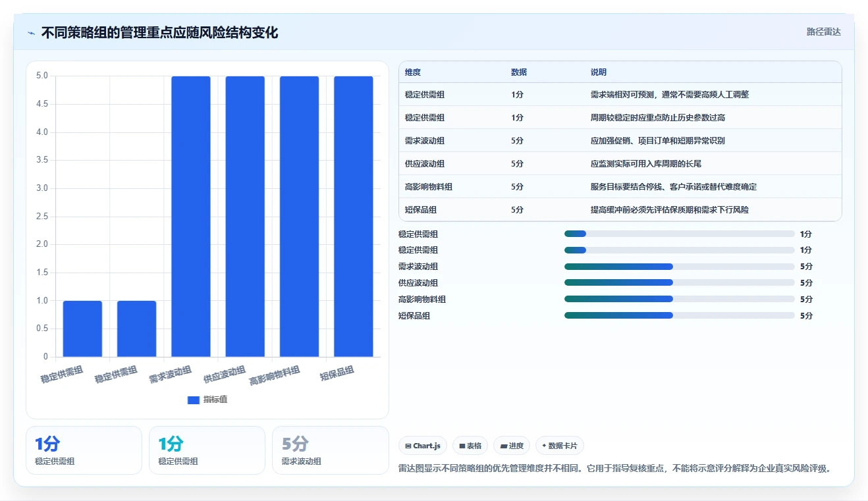
Task: Click the 短保品组 bar in the chart
Action: 354,217
